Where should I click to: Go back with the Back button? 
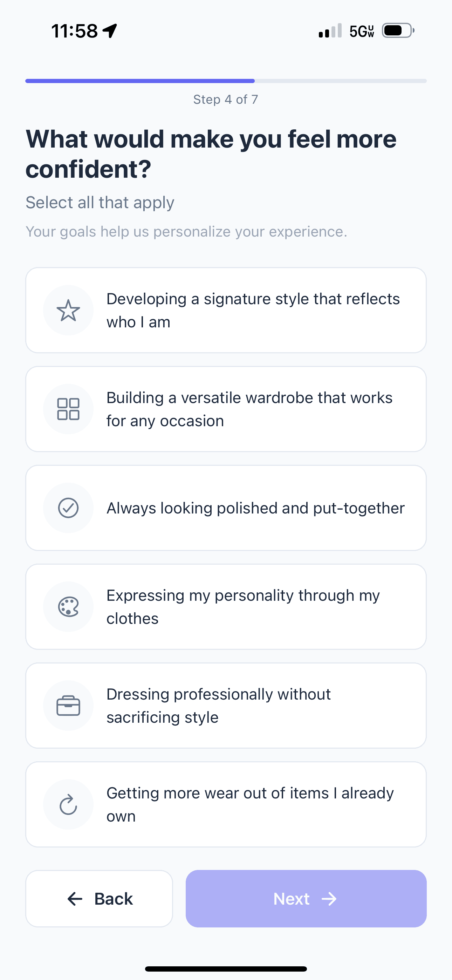[x=99, y=899]
